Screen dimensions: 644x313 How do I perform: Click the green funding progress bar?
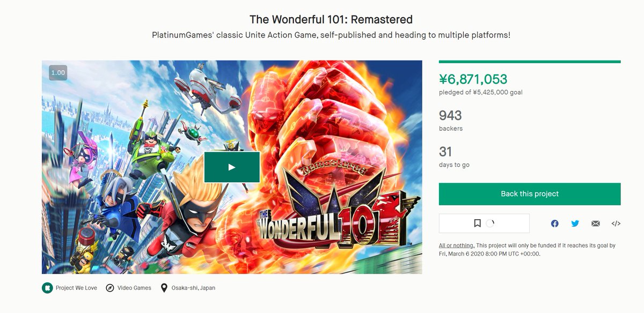coord(530,62)
